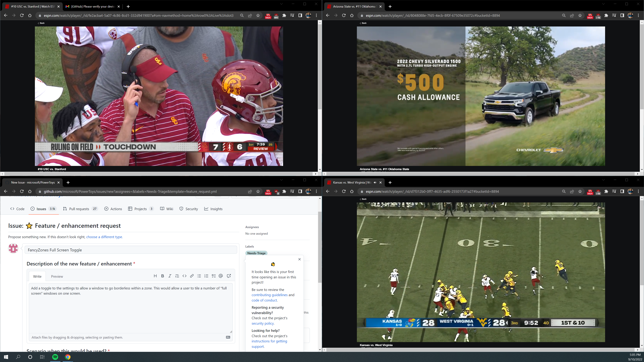This screenshot has height=362, width=644.
Task: Open tab search chevron in Arizona State window
Action: pyautogui.click(x=603, y=4)
